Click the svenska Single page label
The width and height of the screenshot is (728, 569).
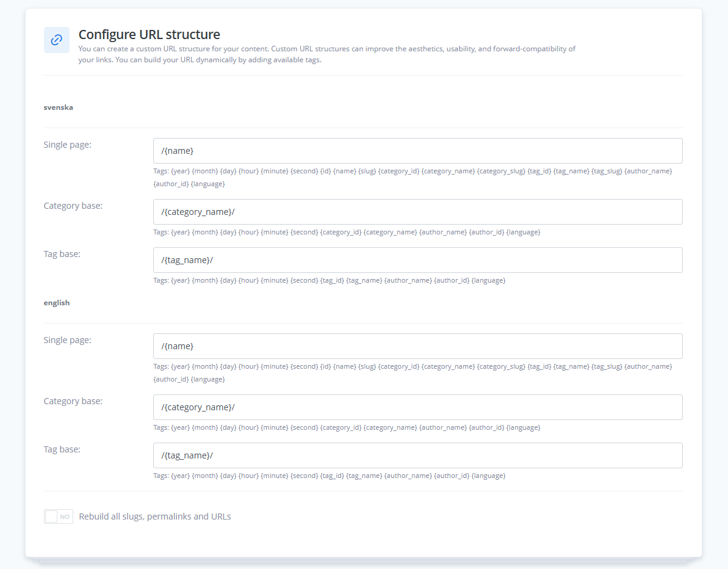[x=67, y=145]
